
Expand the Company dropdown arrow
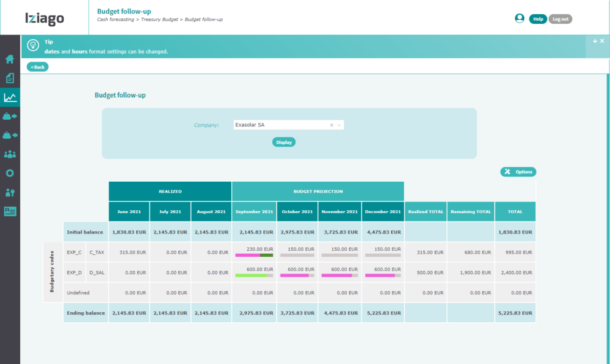(x=339, y=125)
